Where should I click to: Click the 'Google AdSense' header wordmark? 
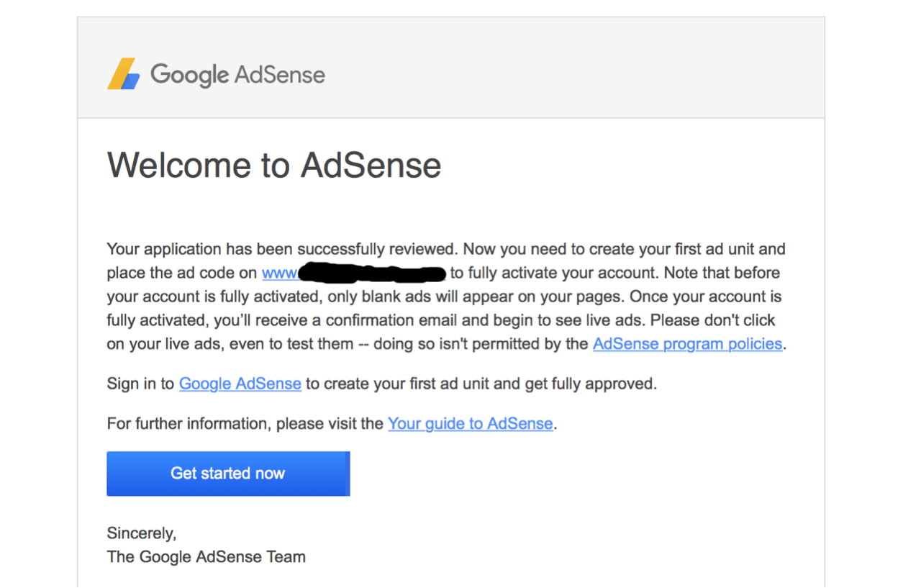[x=237, y=75]
